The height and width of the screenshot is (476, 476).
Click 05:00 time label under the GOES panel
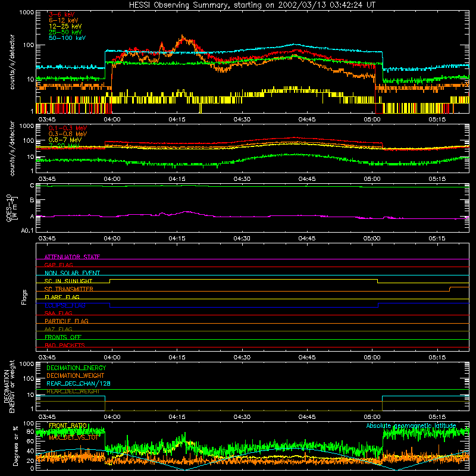(372, 239)
